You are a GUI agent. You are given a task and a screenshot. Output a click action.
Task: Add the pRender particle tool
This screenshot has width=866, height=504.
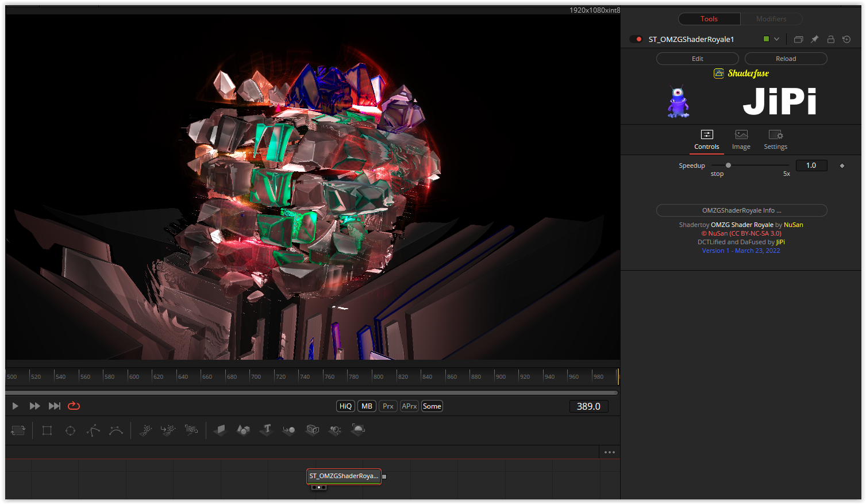(191, 430)
